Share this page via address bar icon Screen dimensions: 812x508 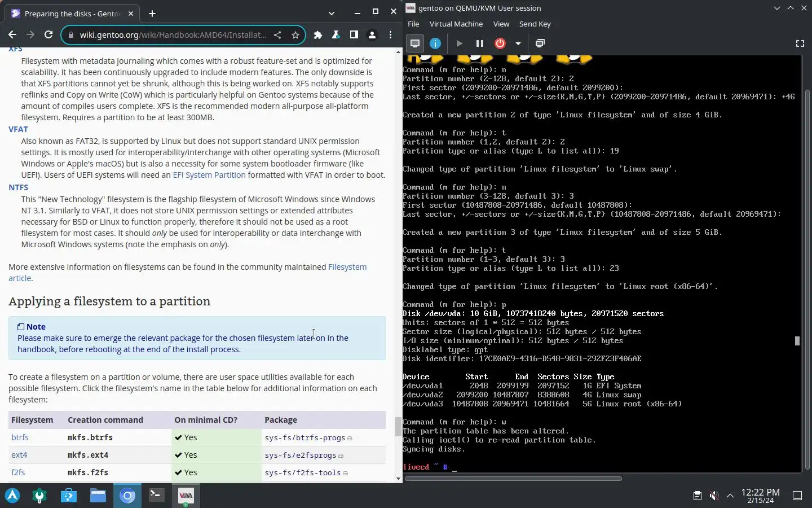[x=277, y=35]
